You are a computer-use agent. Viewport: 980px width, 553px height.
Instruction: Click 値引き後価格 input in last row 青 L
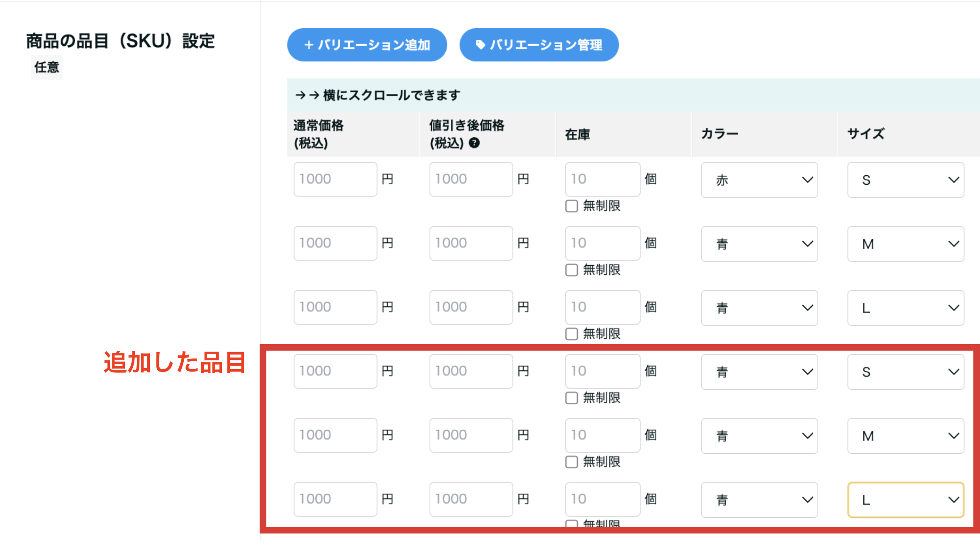click(x=471, y=499)
